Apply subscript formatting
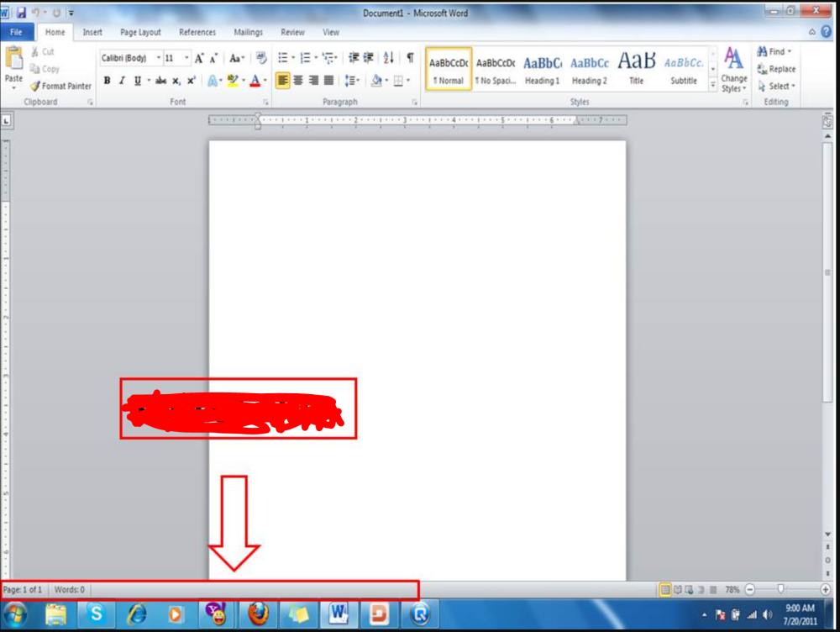Viewport: 840px width, 632px height. [x=176, y=81]
